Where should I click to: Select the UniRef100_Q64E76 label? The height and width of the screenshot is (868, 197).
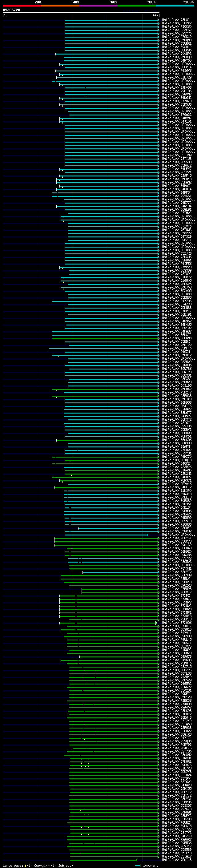pos(177,748)
